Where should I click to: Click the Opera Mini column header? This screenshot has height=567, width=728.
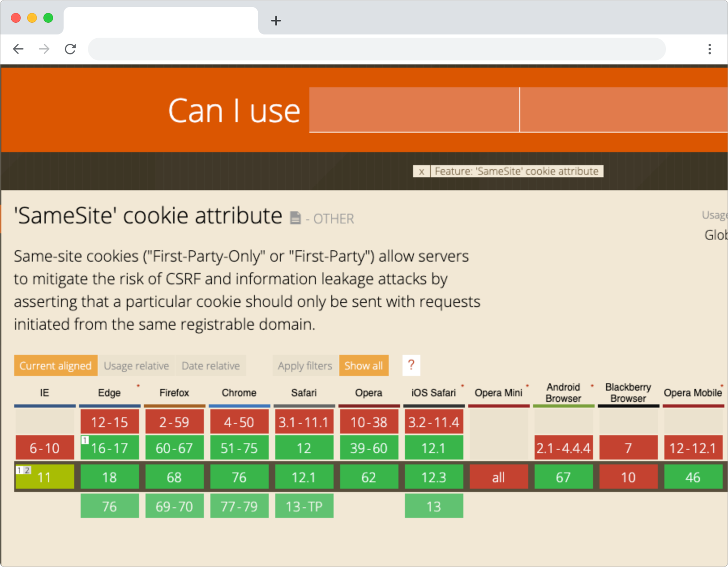499,393
